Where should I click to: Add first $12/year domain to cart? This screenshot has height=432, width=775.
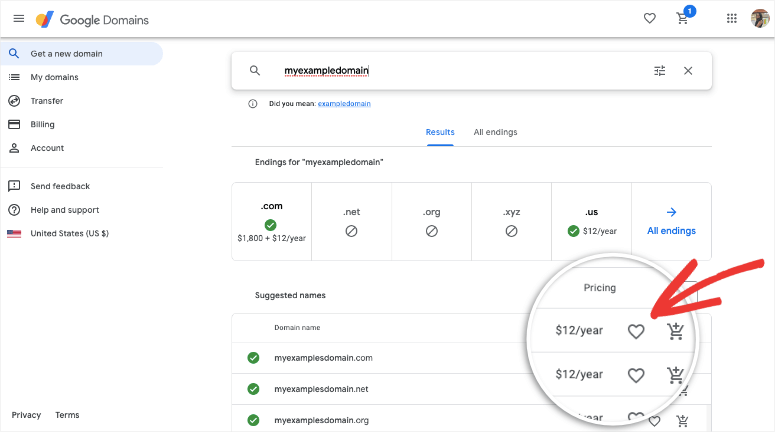coord(675,331)
